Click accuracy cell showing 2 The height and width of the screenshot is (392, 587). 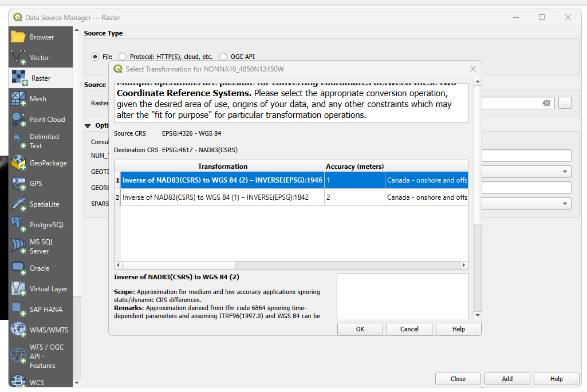coord(354,197)
